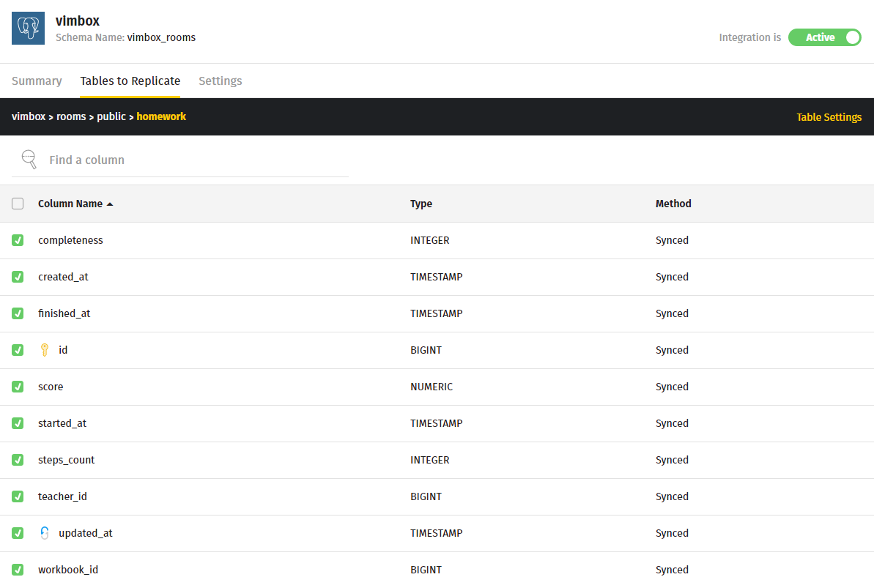Click the Type column header
Viewport: 874px width, 588px height.
(421, 204)
